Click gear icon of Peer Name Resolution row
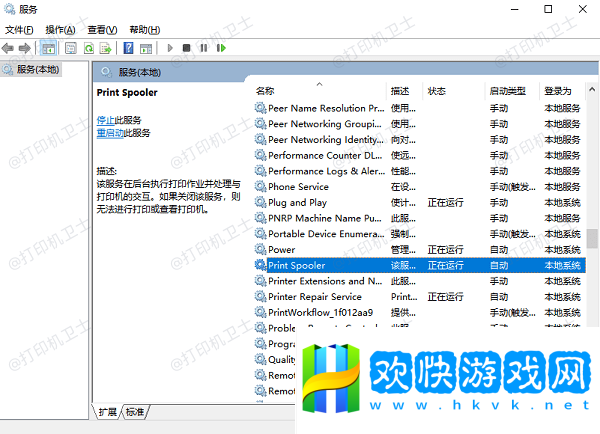 [x=261, y=108]
